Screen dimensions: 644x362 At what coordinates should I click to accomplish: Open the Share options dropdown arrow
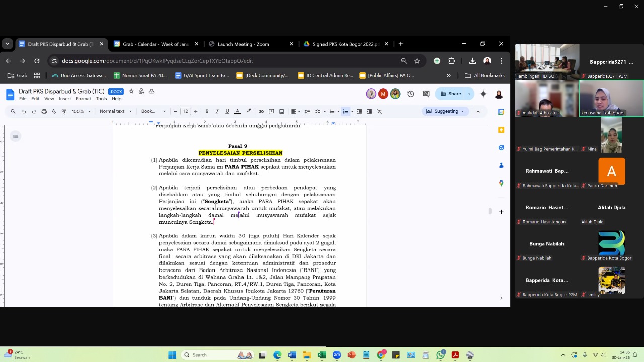click(x=469, y=94)
